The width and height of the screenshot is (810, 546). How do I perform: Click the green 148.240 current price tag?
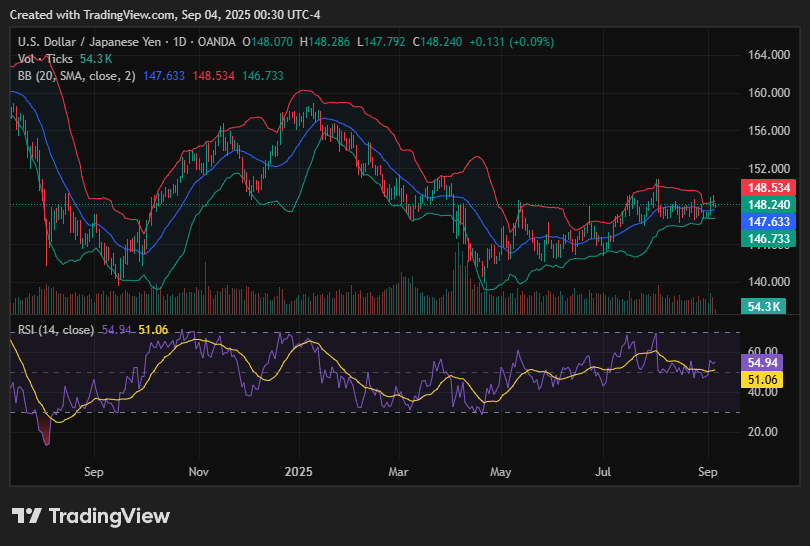click(769, 205)
